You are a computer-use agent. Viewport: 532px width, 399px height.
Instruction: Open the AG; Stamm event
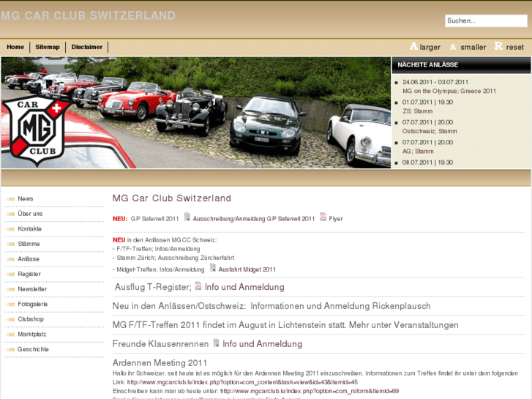pos(418,151)
